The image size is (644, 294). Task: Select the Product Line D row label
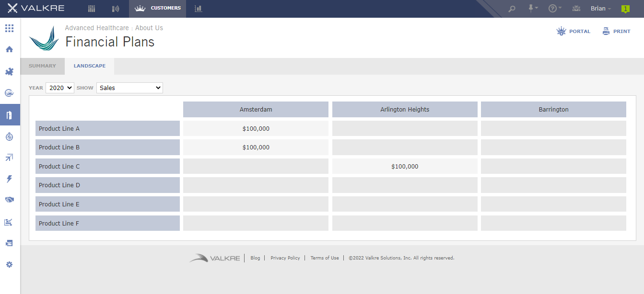(107, 185)
